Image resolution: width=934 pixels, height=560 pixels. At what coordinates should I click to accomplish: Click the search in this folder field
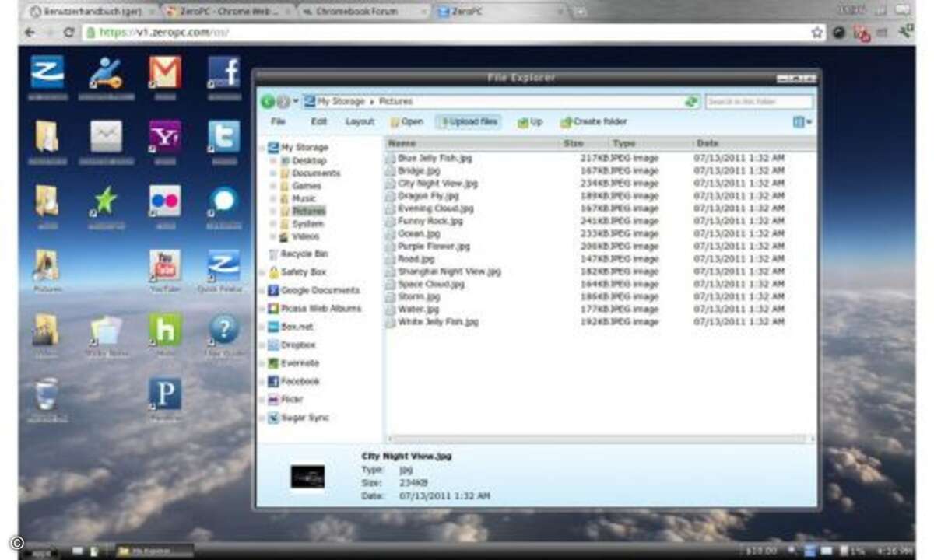pyautogui.click(x=759, y=102)
